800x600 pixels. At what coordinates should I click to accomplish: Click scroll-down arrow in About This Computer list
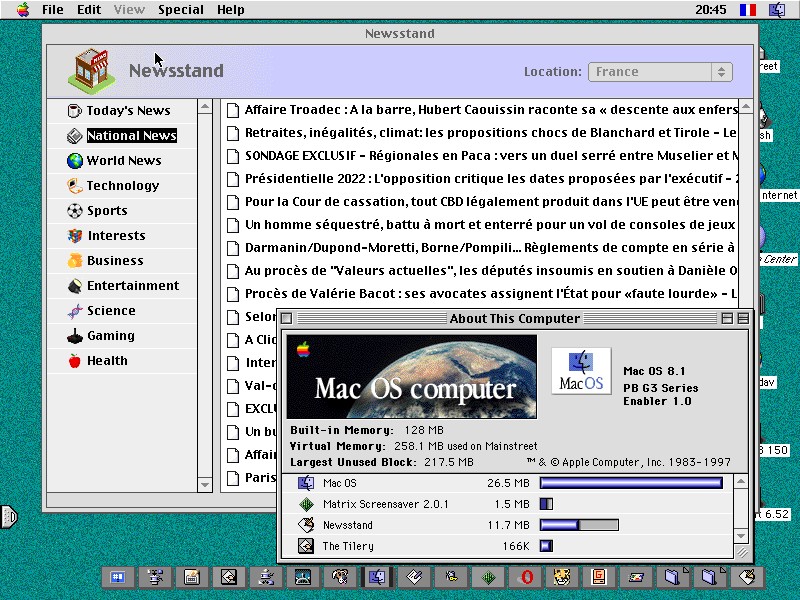click(741, 536)
